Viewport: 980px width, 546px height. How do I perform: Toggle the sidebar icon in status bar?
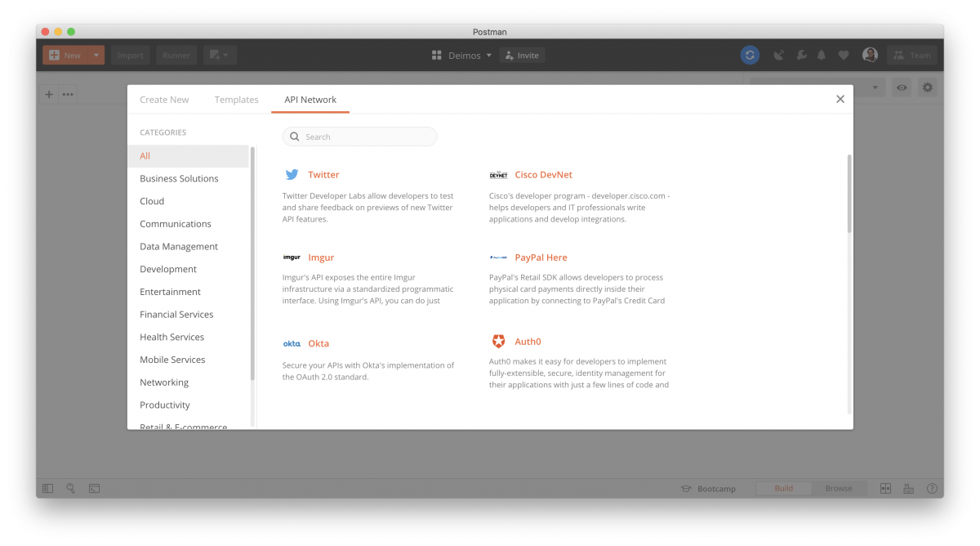pyautogui.click(x=48, y=489)
